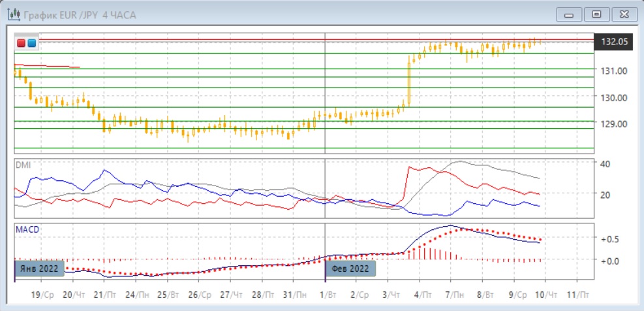The height and width of the screenshot is (311, 644).
Task: Select the 7/Пн date on time axis
Action: [456, 295]
